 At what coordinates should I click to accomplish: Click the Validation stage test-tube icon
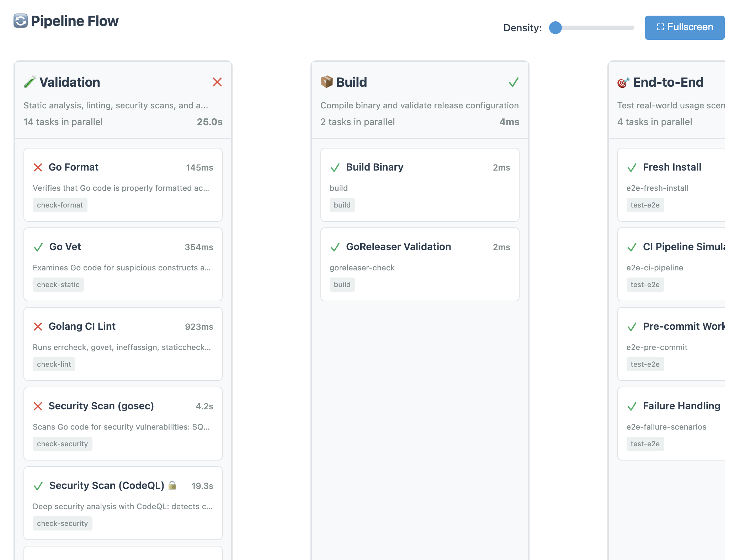pos(30,82)
